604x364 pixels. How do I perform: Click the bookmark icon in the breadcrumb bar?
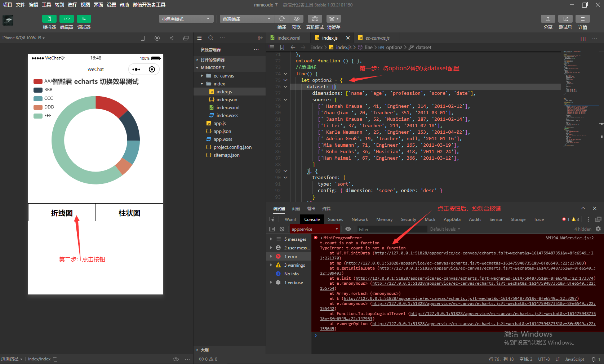pyautogui.click(x=282, y=47)
